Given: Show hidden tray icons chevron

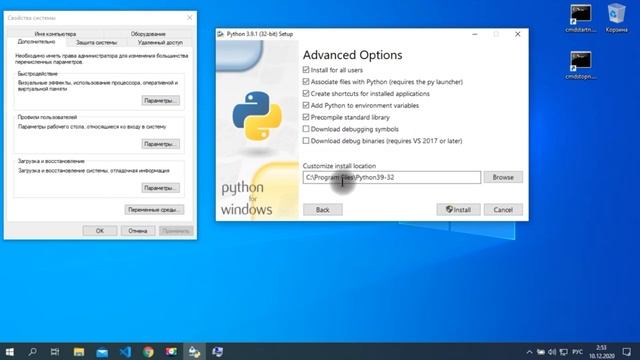Looking at the screenshot, I should click(x=529, y=352).
